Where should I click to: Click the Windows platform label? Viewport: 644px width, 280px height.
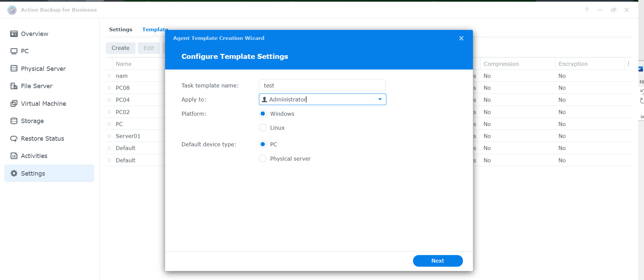[282, 114]
